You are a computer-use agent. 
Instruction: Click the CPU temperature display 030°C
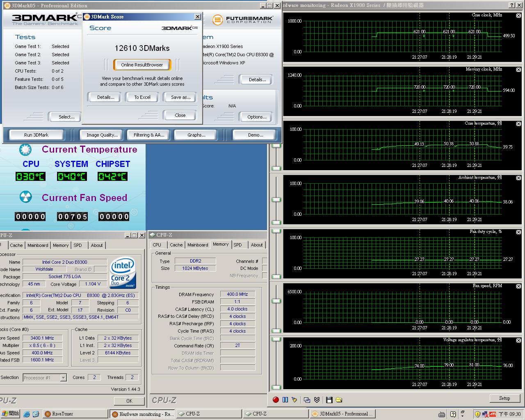click(x=30, y=176)
